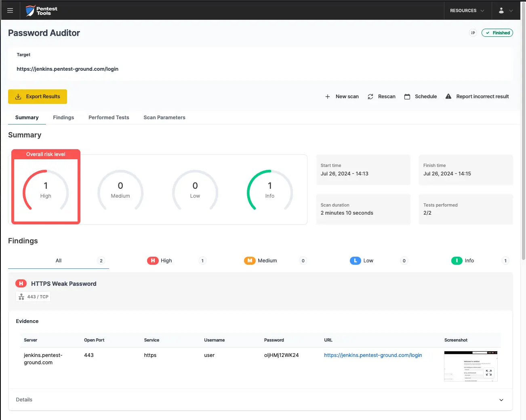Select the target URL text

67,69
